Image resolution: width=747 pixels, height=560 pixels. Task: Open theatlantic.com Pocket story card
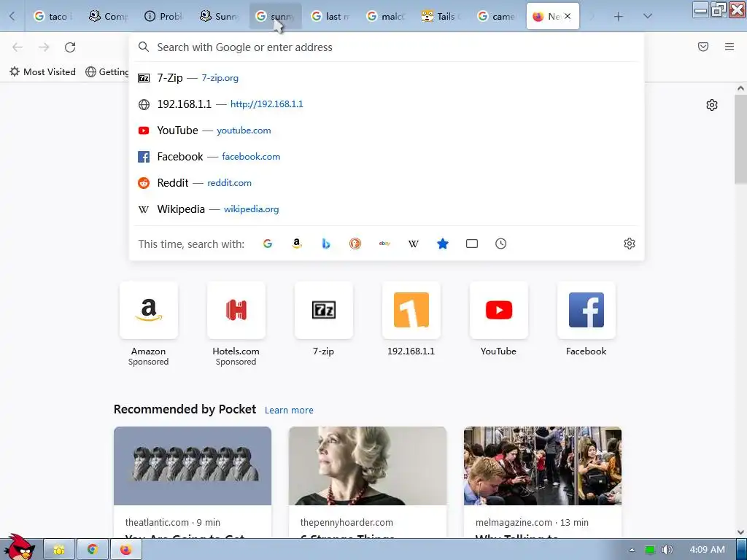(x=193, y=483)
